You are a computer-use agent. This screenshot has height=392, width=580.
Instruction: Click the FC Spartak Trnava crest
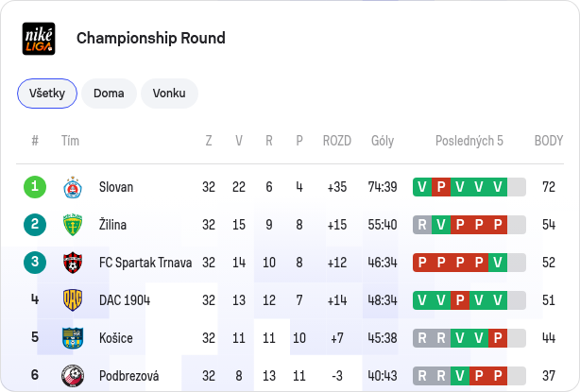(x=73, y=263)
